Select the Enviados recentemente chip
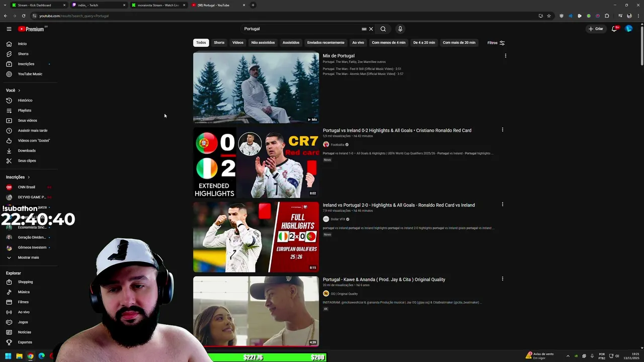The image size is (644, 362). click(x=326, y=43)
